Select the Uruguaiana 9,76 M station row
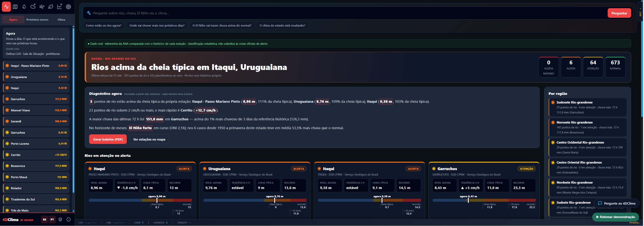 tap(36, 77)
